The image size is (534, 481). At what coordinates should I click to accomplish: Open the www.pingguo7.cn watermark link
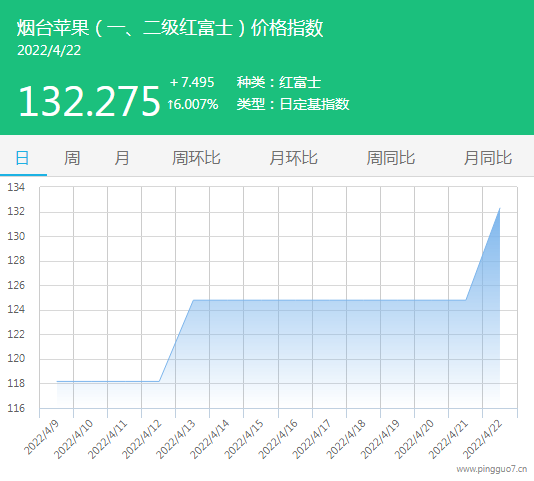point(492,469)
